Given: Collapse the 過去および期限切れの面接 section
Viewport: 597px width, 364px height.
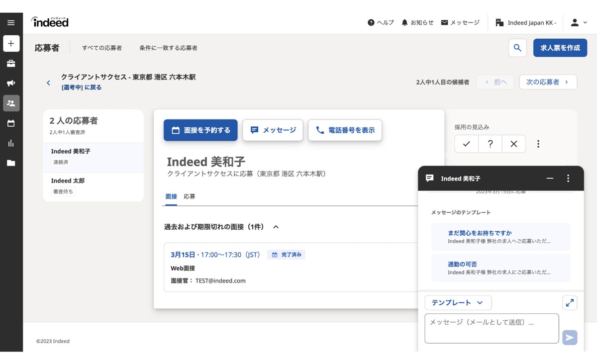Looking at the screenshot, I should click(276, 226).
